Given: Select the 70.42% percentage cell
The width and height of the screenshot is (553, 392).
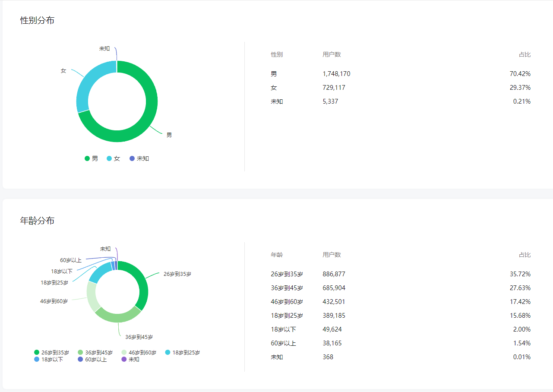Looking at the screenshot, I should pyautogui.click(x=520, y=74).
